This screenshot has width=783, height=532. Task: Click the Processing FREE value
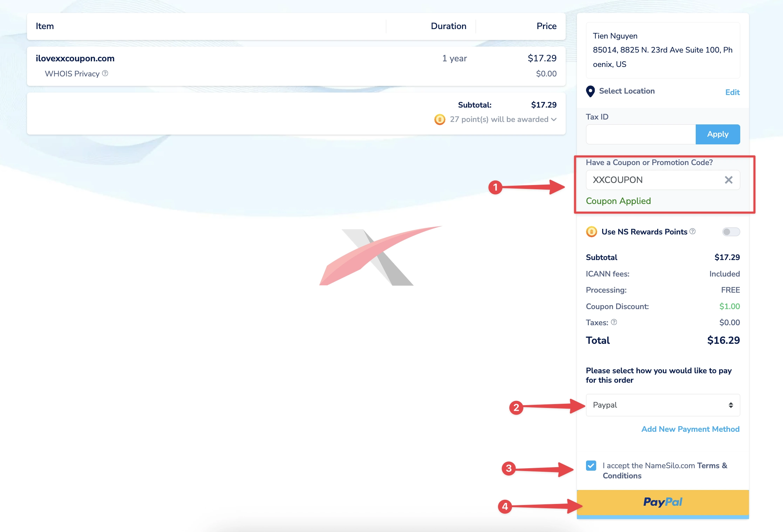tap(730, 290)
